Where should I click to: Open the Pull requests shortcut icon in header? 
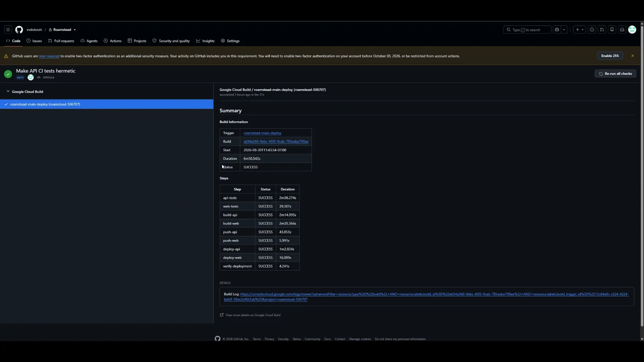[x=602, y=30]
